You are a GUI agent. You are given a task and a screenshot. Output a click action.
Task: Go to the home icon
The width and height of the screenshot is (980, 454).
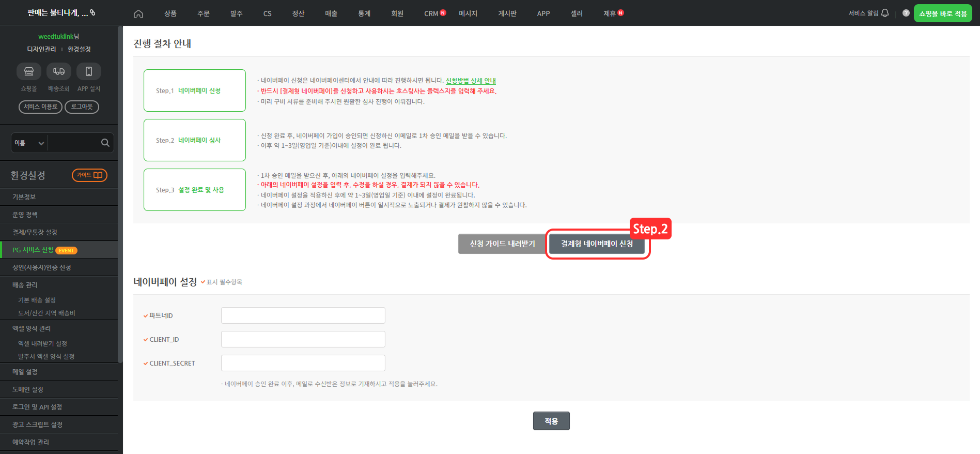[x=138, y=14]
